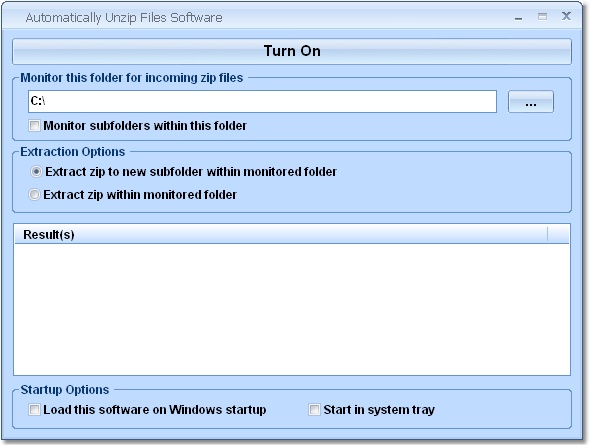Select Extract zip to new subfolder option
The image size is (590, 447).
click(x=36, y=172)
